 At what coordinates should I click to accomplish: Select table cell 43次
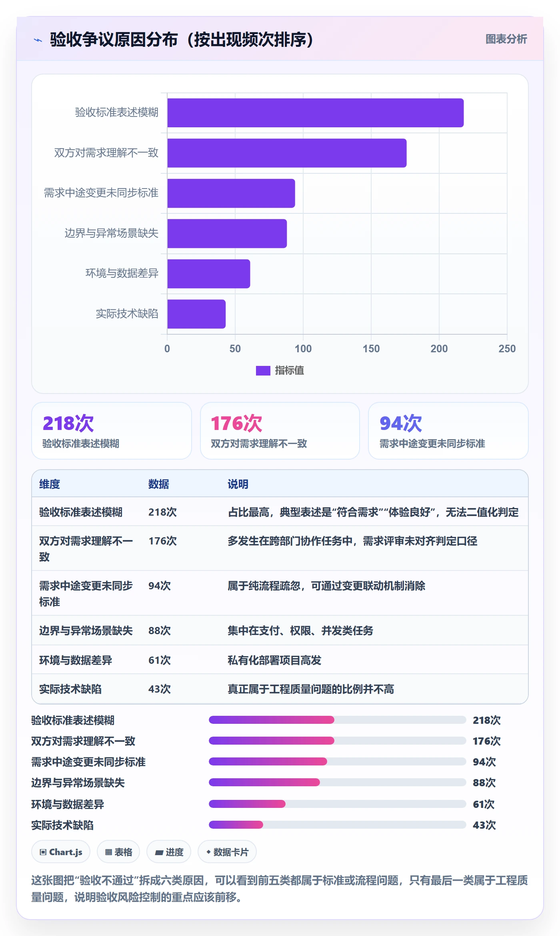(160, 689)
